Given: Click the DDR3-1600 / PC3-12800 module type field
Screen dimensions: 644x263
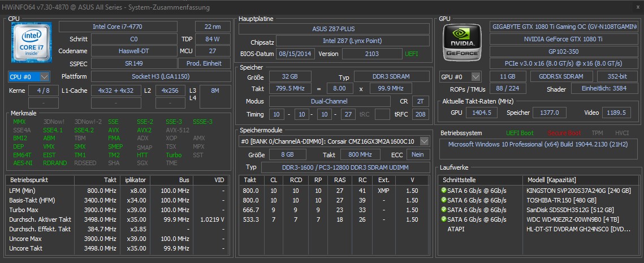Looking at the screenshot, I should [345, 167].
